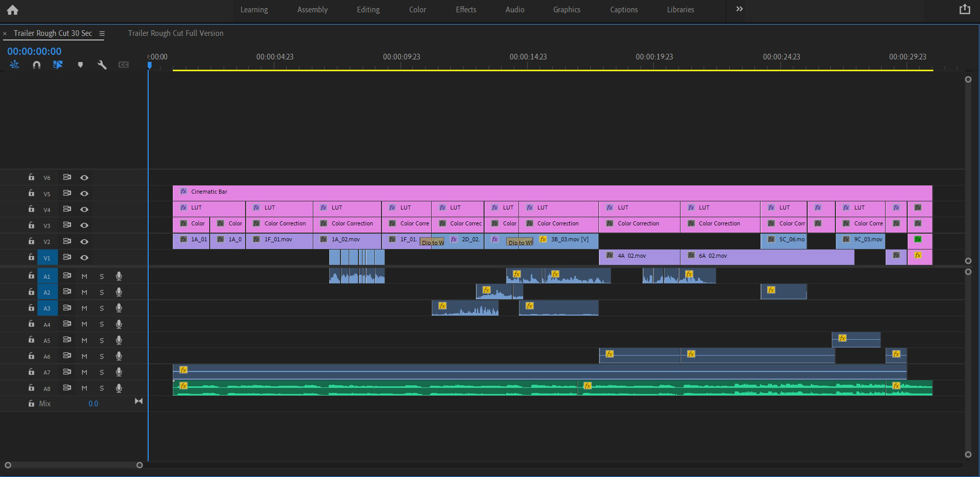Enable voice-over record on A4

click(118, 324)
